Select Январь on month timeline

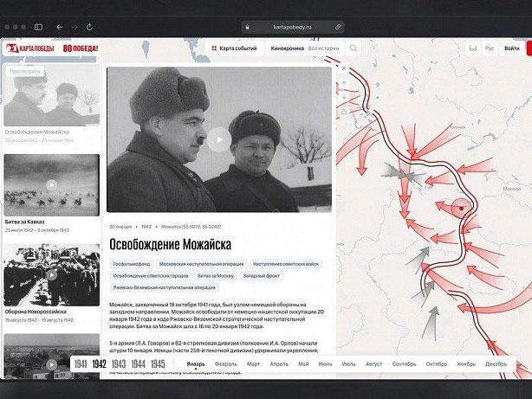click(196, 364)
